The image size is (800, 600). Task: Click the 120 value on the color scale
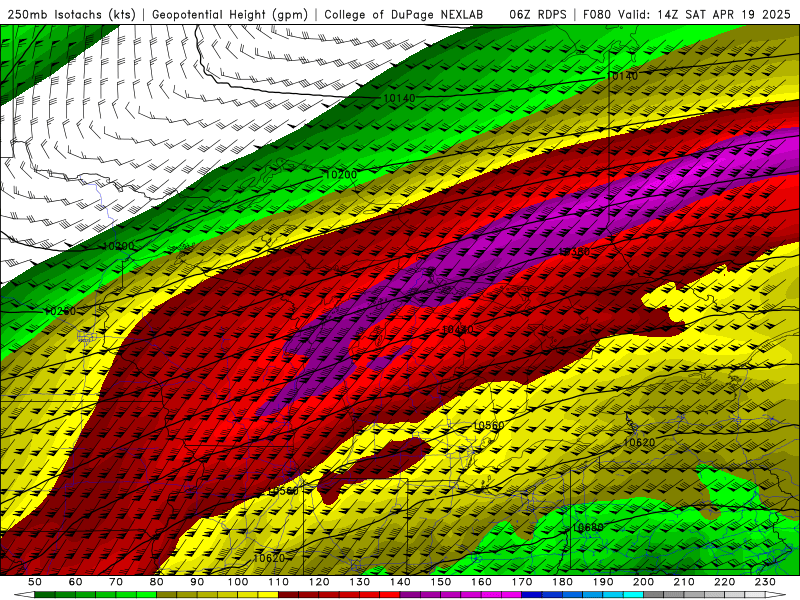pyautogui.click(x=319, y=582)
